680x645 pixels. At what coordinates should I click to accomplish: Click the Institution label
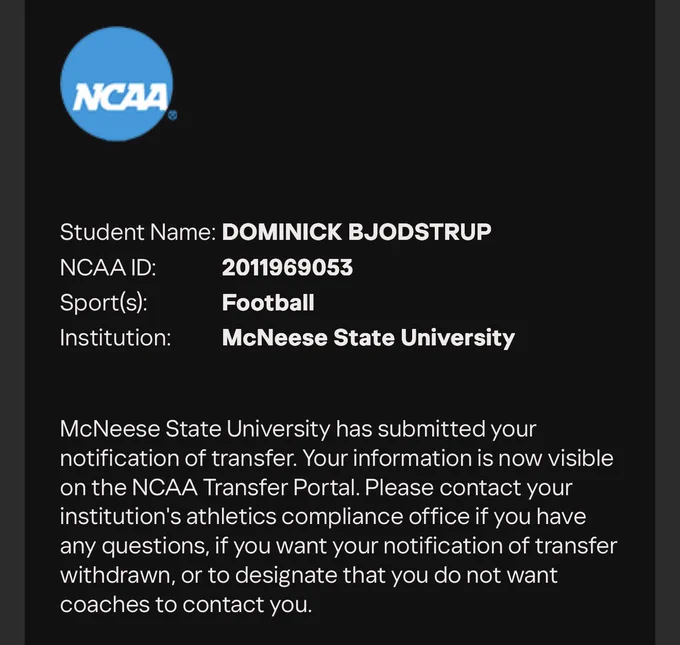pos(115,338)
